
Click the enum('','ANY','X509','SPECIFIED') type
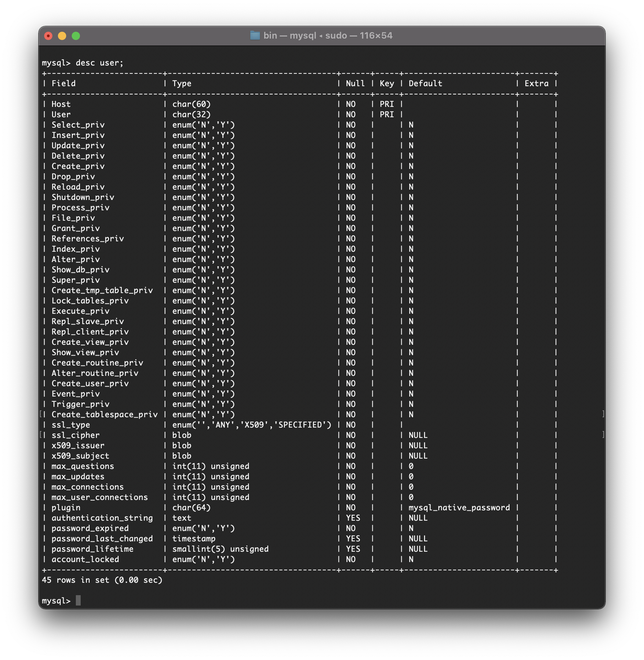click(x=252, y=425)
